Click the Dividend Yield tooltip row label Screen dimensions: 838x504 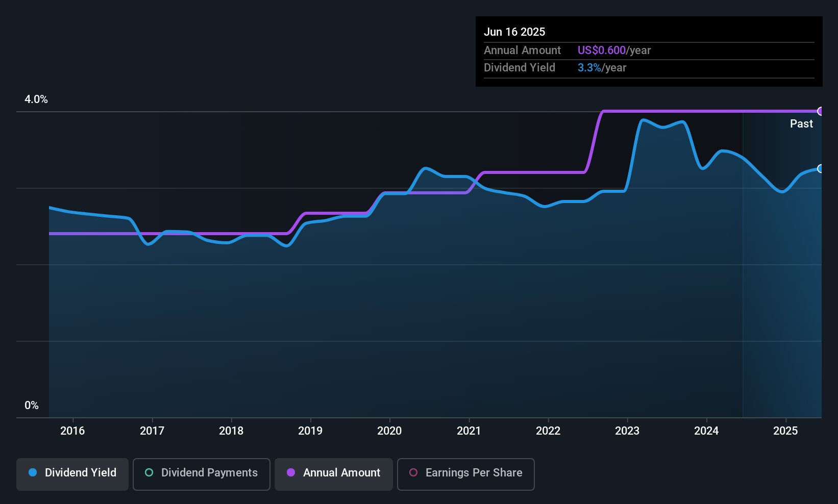click(520, 67)
